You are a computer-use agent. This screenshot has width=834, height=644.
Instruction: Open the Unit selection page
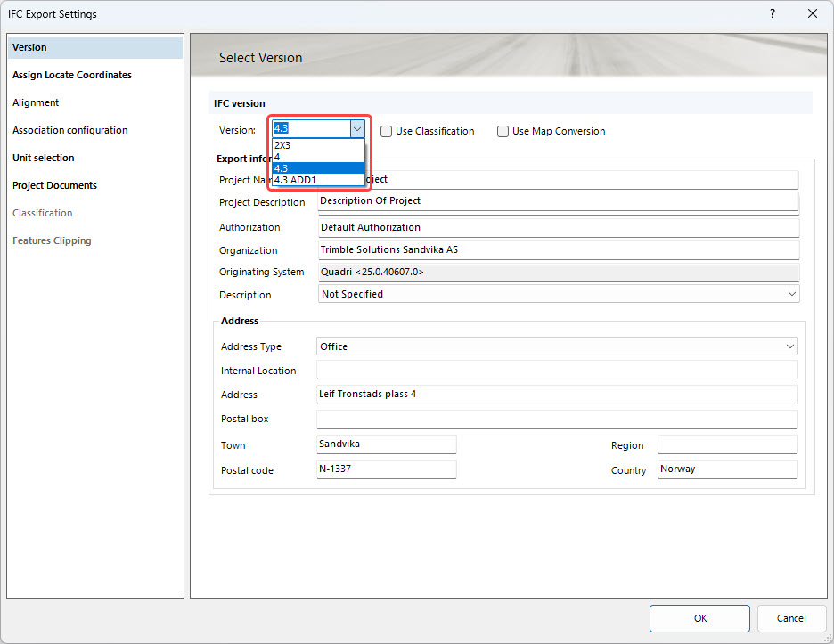click(95, 158)
